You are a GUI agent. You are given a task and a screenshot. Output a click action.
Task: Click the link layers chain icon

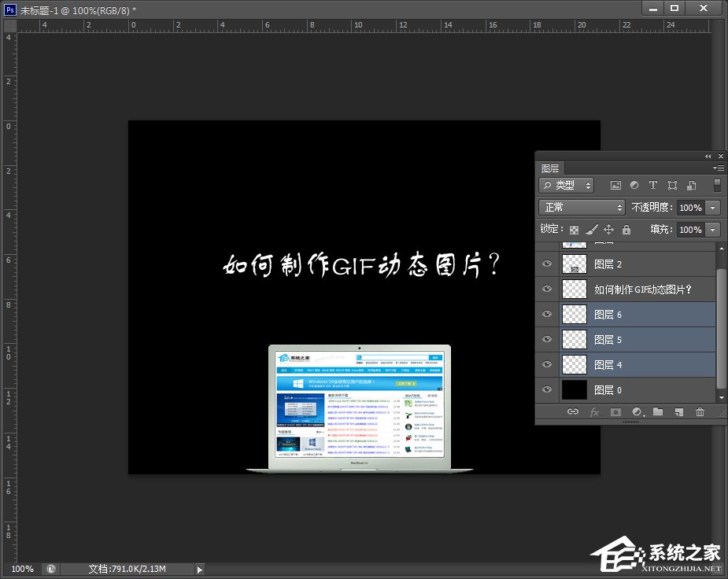coord(572,412)
